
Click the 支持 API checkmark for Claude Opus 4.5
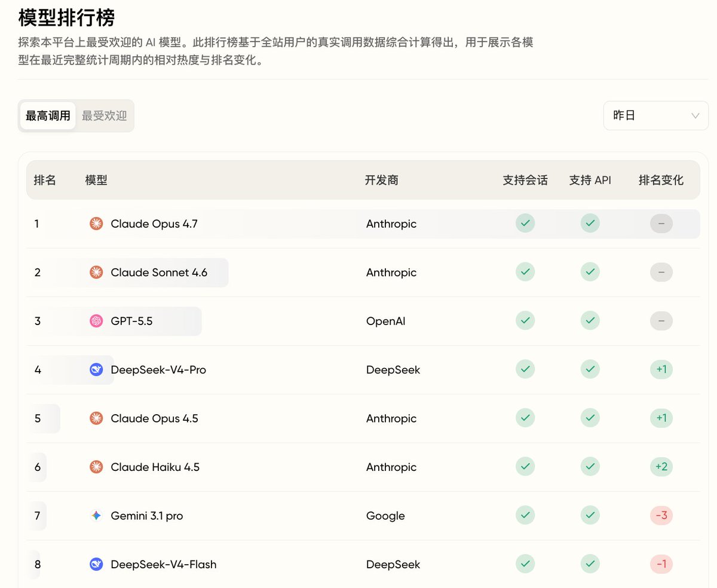point(590,418)
